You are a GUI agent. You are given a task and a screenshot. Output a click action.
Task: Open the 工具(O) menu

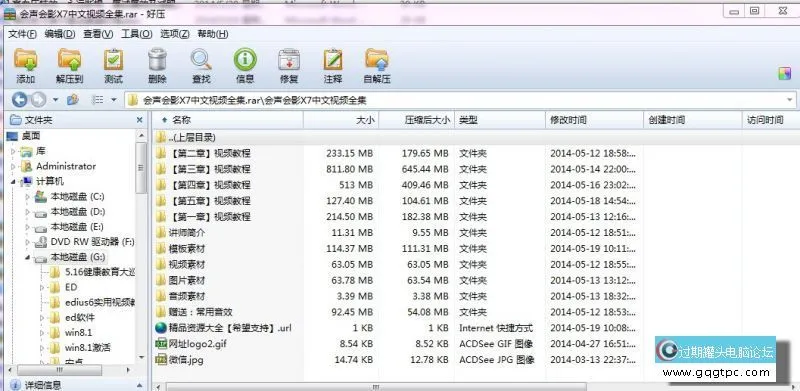tap(136, 34)
